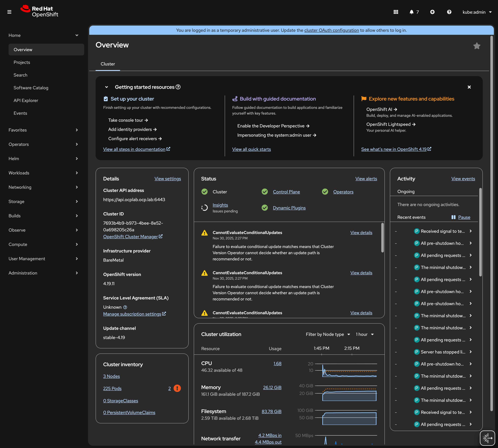
Task: Open the 1 hour time range dropdown
Action: click(365, 334)
